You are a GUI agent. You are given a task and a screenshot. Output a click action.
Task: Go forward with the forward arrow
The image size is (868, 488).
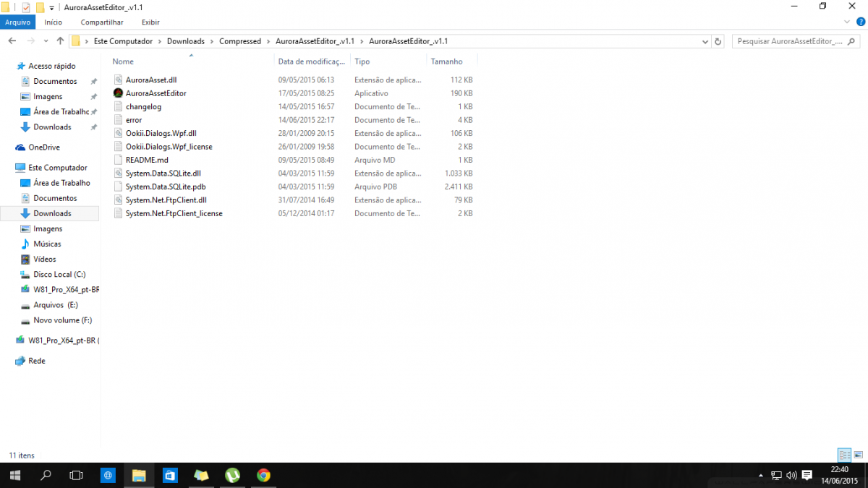point(31,41)
